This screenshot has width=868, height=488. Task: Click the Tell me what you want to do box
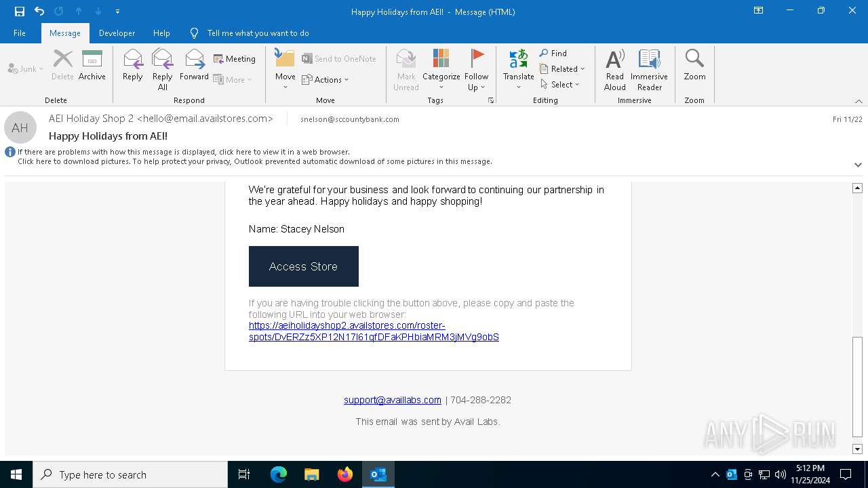point(258,33)
